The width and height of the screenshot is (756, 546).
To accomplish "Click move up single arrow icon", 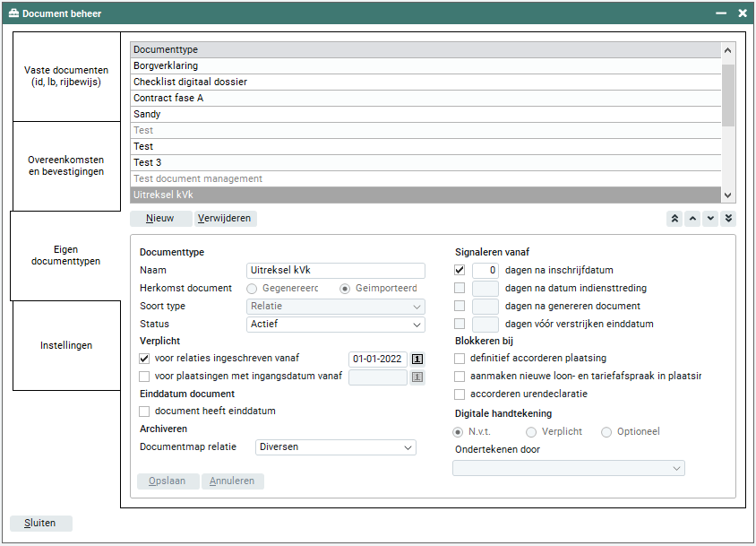I will [692, 219].
